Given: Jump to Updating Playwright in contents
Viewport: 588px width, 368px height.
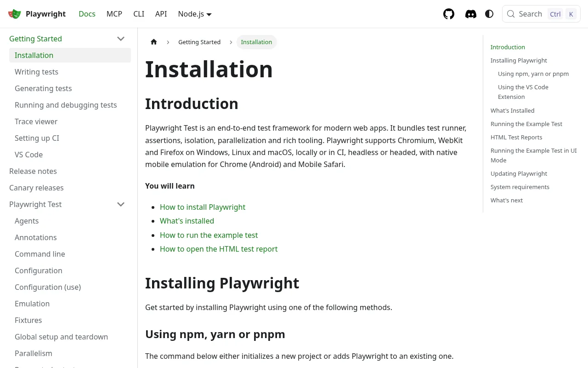Looking at the screenshot, I should point(519,173).
